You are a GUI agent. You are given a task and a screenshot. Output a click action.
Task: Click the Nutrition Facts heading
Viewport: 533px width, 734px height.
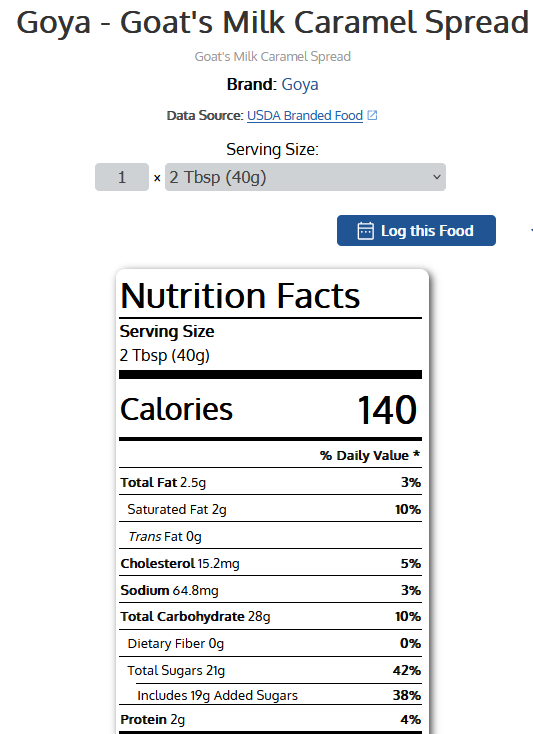[240, 296]
